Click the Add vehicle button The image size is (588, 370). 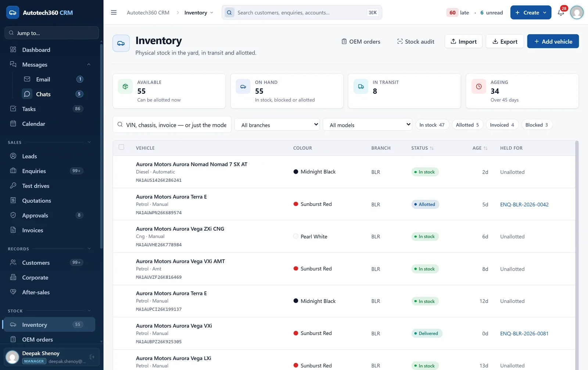553,41
